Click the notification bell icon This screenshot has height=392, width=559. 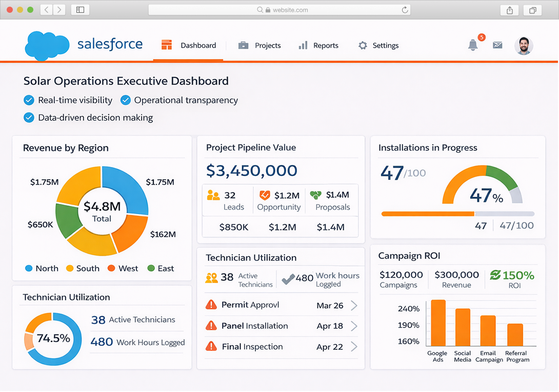coord(473,45)
